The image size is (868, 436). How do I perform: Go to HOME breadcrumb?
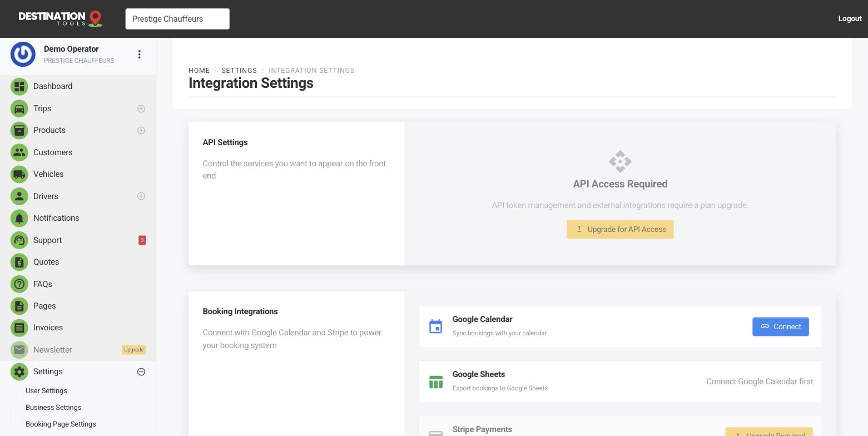click(199, 71)
